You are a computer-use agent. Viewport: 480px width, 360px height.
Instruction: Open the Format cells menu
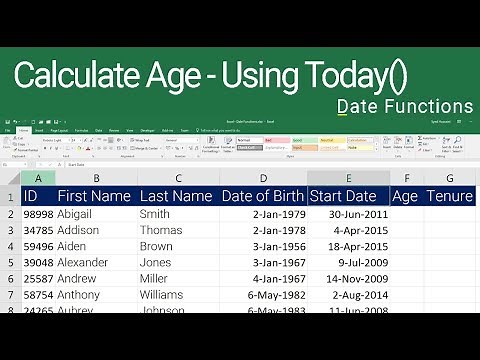tap(409, 143)
